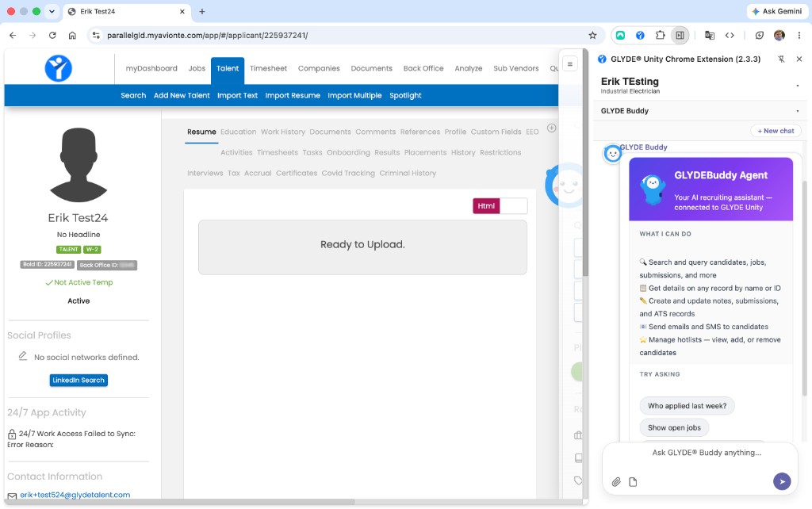Click the Bold ID 225937241 badge
This screenshot has height=509, width=812.
coord(47,265)
